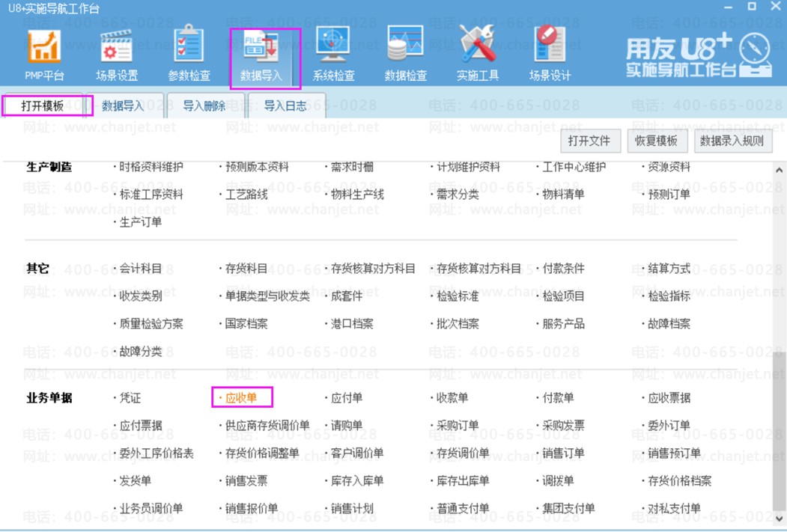This screenshot has height=532, width=787.
Task: Open the 采购订单 template
Action: click(458, 426)
